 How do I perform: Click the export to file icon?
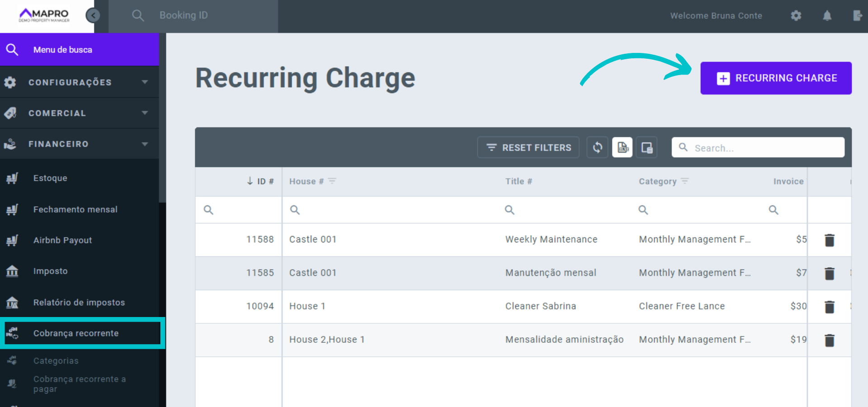click(623, 147)
